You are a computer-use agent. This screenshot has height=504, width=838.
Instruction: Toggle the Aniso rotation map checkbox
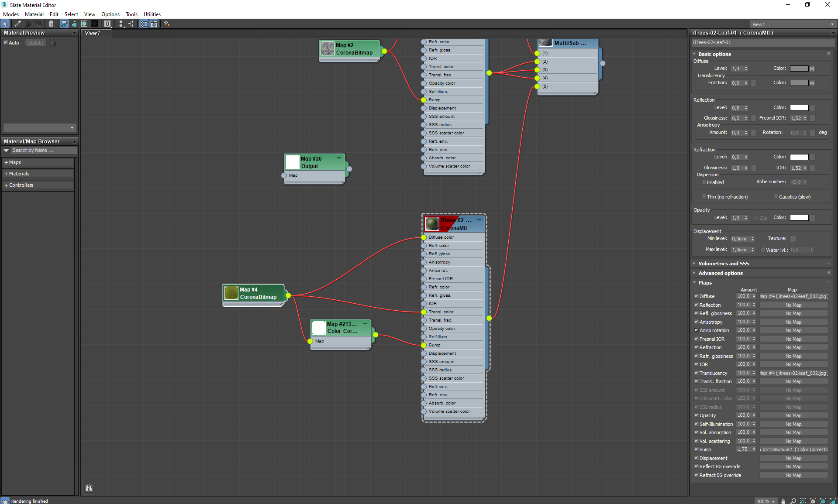pos(697,330)
